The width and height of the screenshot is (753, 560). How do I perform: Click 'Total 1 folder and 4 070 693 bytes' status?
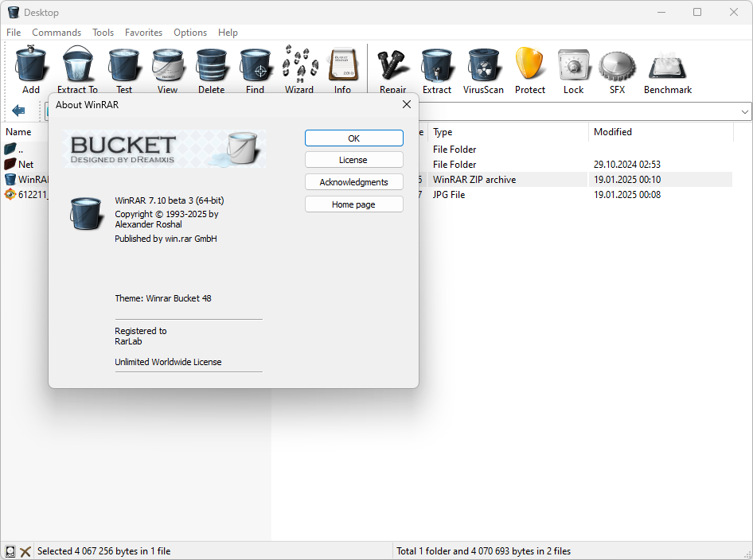484,551
